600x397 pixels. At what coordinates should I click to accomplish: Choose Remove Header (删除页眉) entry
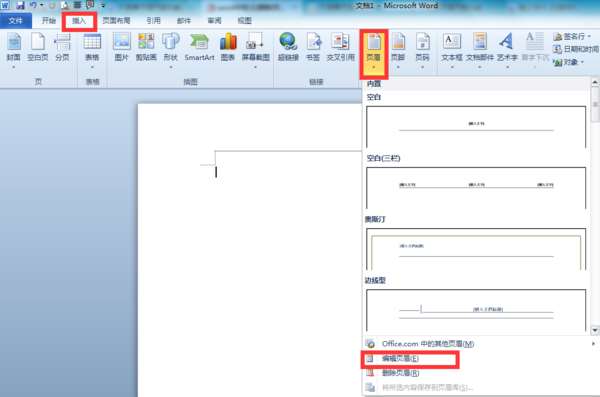[400, 373]
